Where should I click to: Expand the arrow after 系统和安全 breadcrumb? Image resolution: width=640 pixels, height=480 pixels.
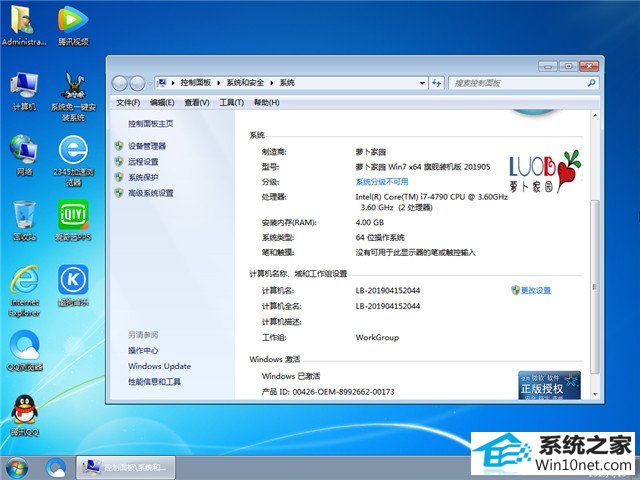(272, 83)
